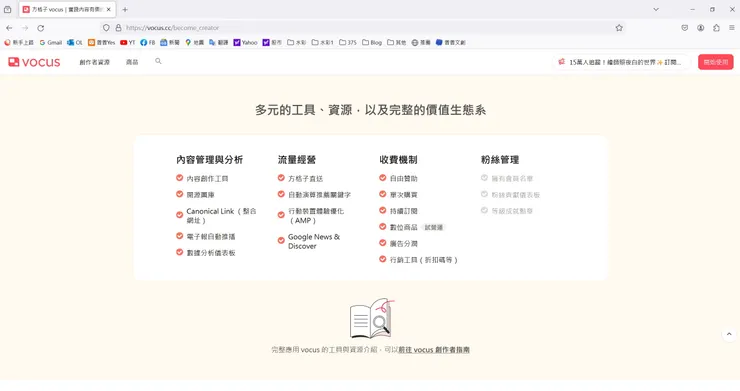
Task: Open the 15萬人追蹤 announcement banner
Action: 621,62
